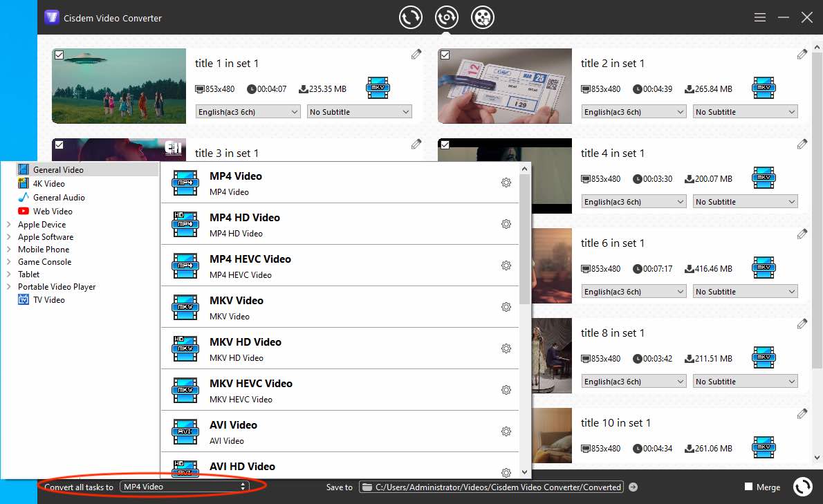This screenshot has height=504, width=823.
Task: Click the MKV format icon for title 1
Action: (x=378, y=88)
